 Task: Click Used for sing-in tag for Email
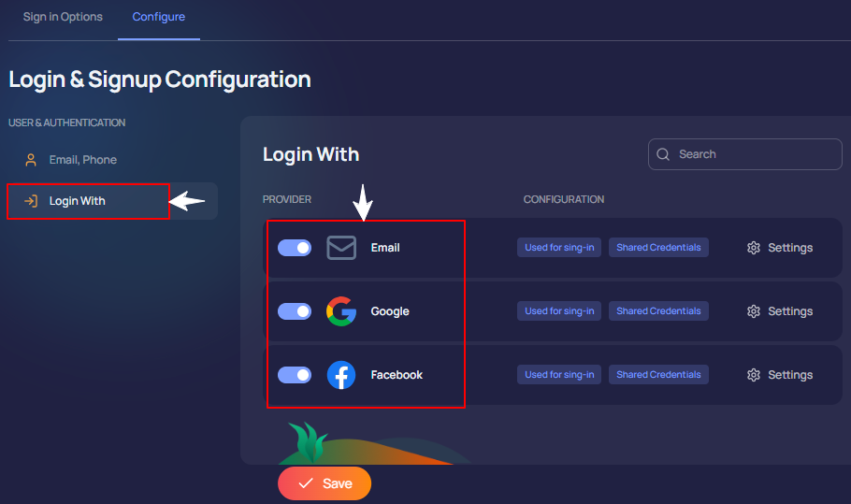559,248
